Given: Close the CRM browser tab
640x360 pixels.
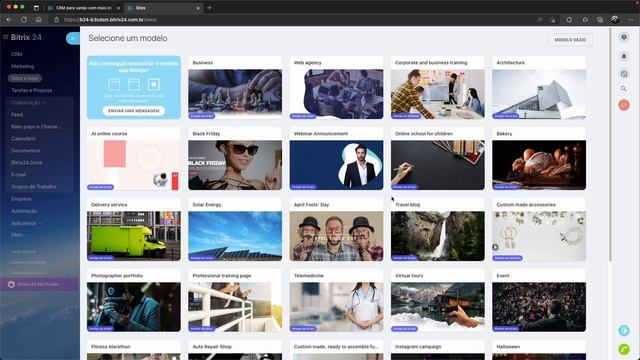Looking at the screenshot, I should [118, 8].
